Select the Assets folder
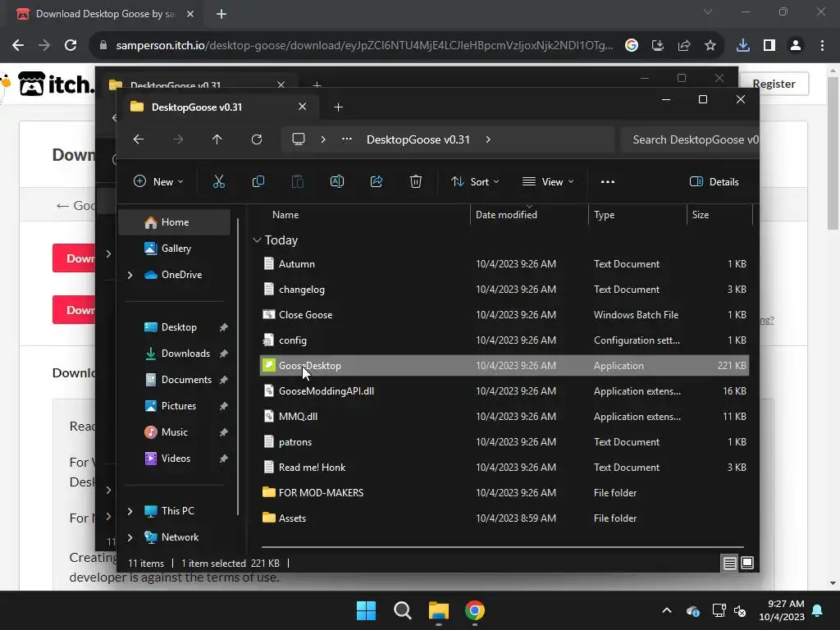The height and width of the screenshot is (630, 840). (x=504, y=518)
